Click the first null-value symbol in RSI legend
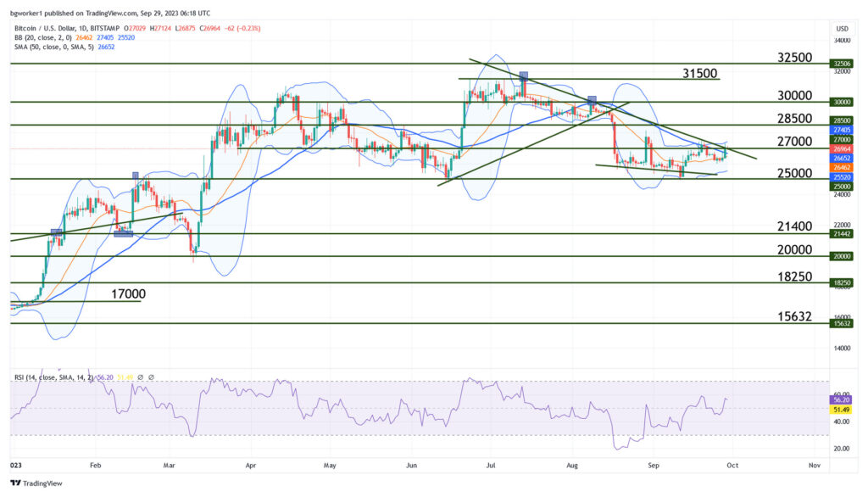 tap(141, 376)
